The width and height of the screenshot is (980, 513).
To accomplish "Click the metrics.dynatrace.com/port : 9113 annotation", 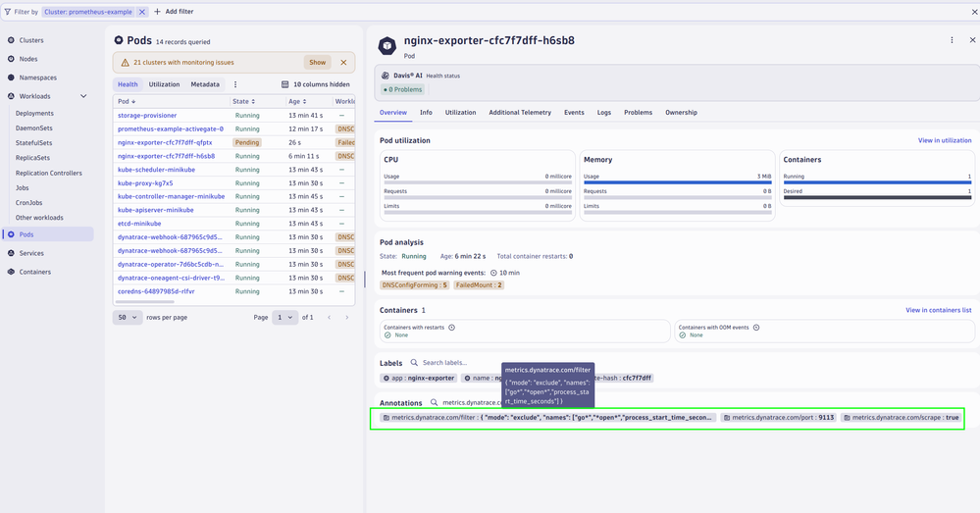I will [x=779, y=418].
